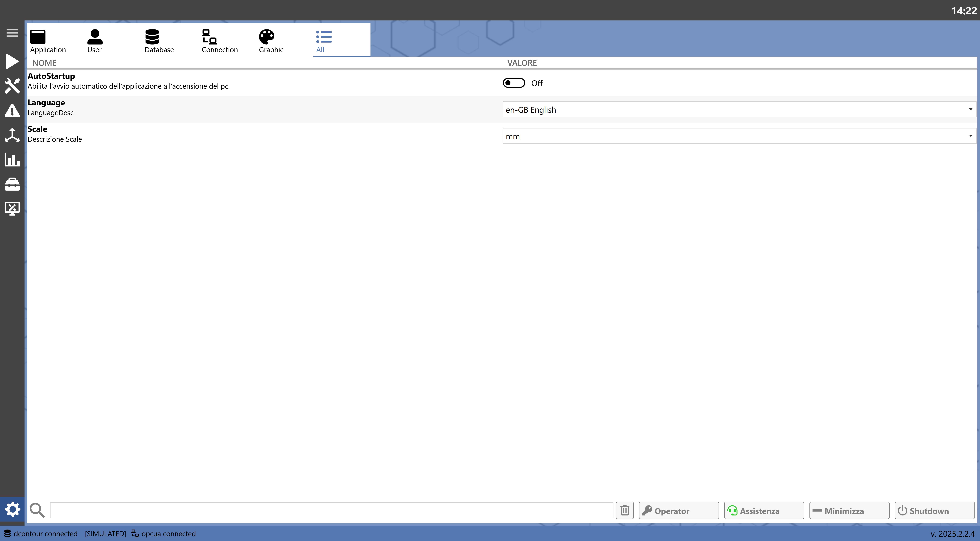The image size is (980, 541).
Task: Click the Scale setting name
Action: pyautogui.click(x=37, y=129)
